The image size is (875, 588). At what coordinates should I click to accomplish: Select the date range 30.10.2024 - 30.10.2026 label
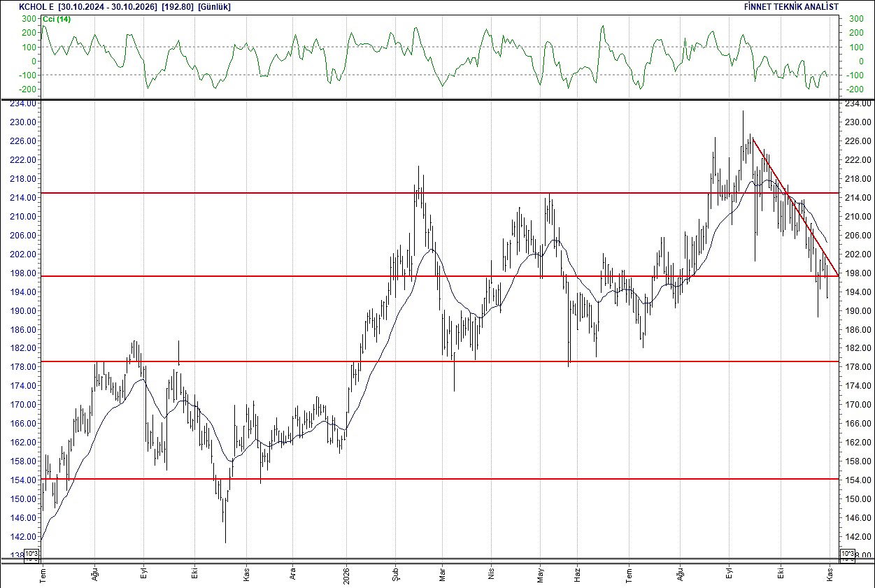108,6
